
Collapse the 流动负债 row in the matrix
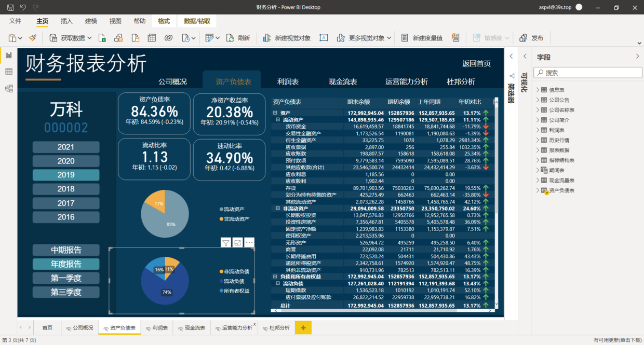pyautogui.click(x=278, y=284)
